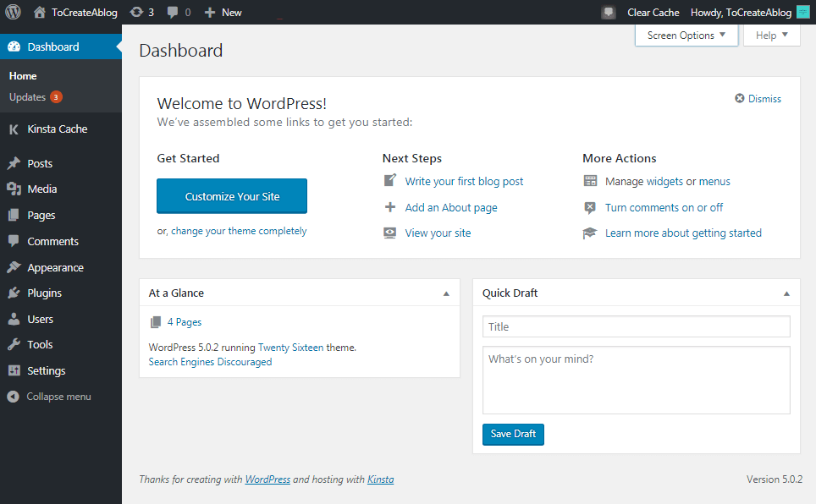The image size is (816, 504).
Task: Click the Posts pushpin icon
Action: tap(14, 163)
